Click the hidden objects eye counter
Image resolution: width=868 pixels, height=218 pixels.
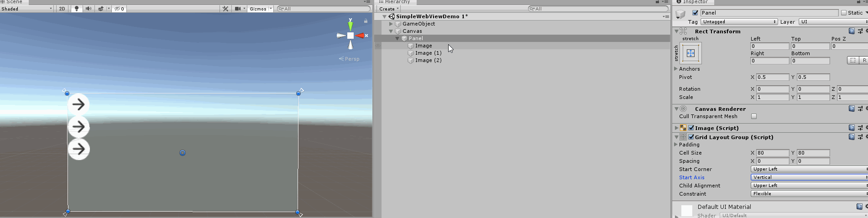tap(119, 9)
